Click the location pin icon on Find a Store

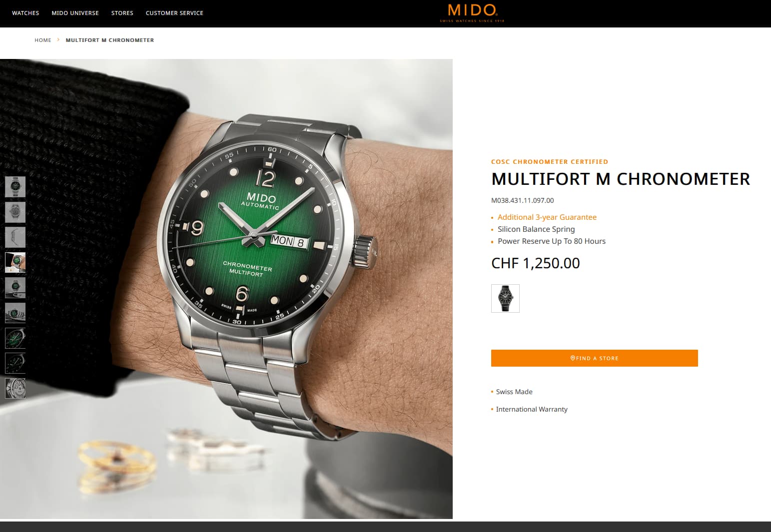coord(573,358)
